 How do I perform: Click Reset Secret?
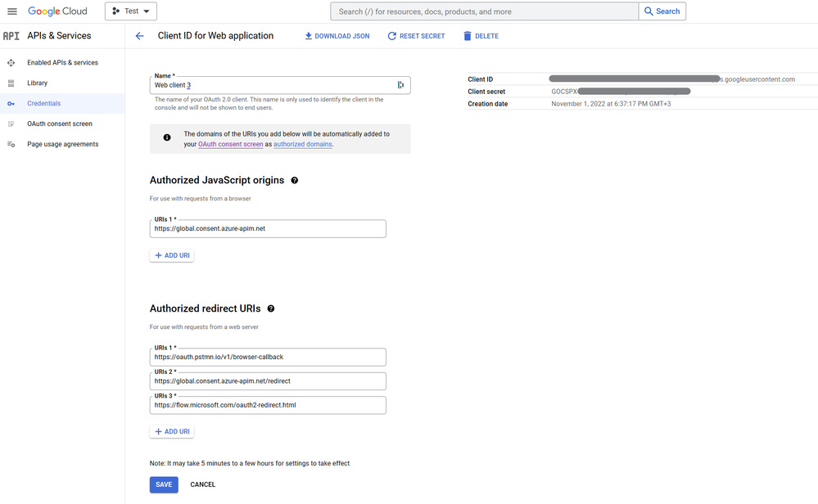coord(416,36)
